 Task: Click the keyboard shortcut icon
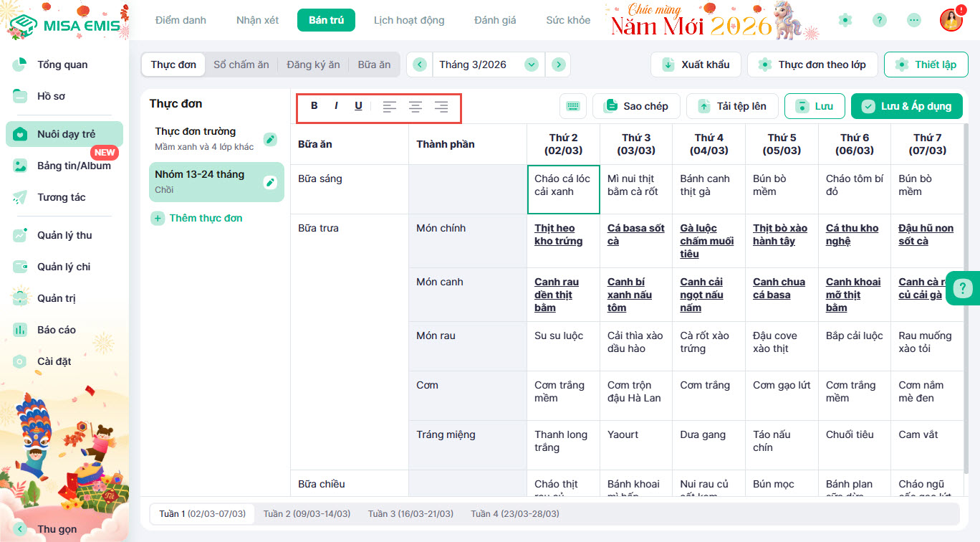(x=572, y=106)
